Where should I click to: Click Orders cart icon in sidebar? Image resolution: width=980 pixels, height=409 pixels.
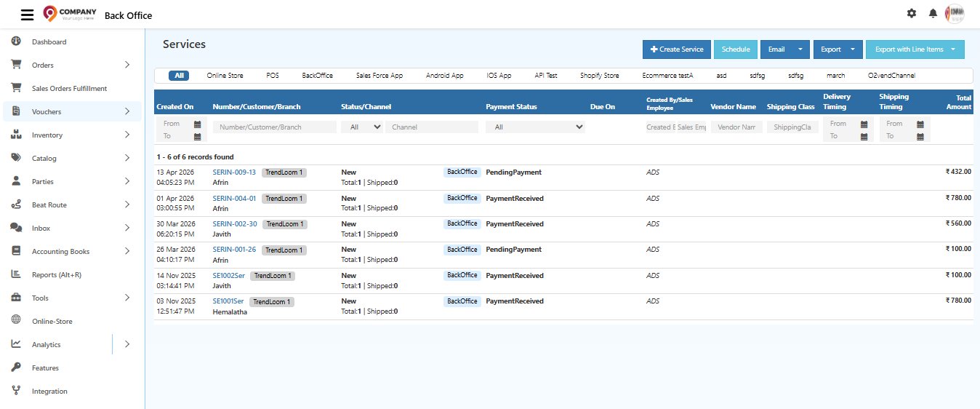point(16,65)
